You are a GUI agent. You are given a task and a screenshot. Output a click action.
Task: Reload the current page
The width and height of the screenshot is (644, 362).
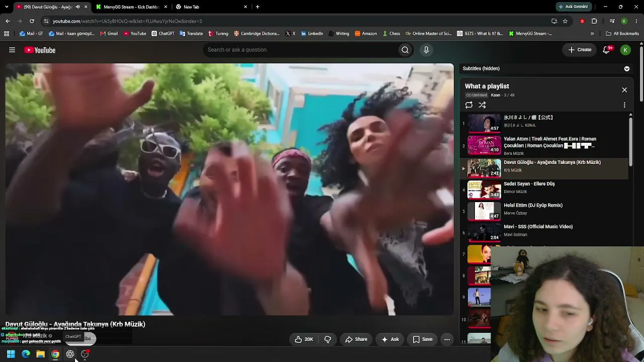(x=32, y=21)
